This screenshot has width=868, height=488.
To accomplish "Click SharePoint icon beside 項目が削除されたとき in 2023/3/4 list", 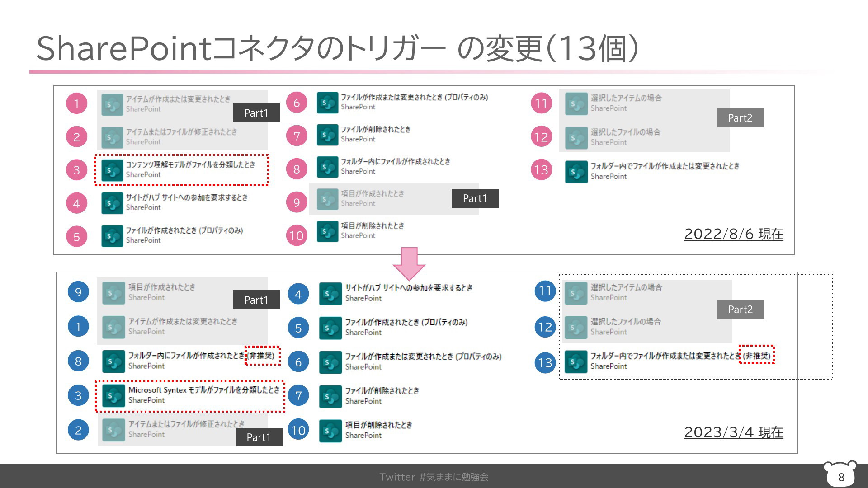I will [x=330, y=431].
